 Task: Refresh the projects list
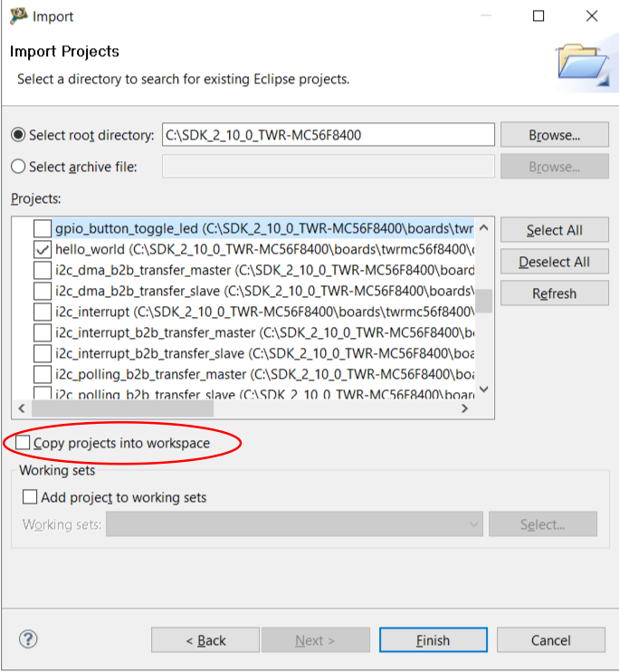[x=555, y=293]
